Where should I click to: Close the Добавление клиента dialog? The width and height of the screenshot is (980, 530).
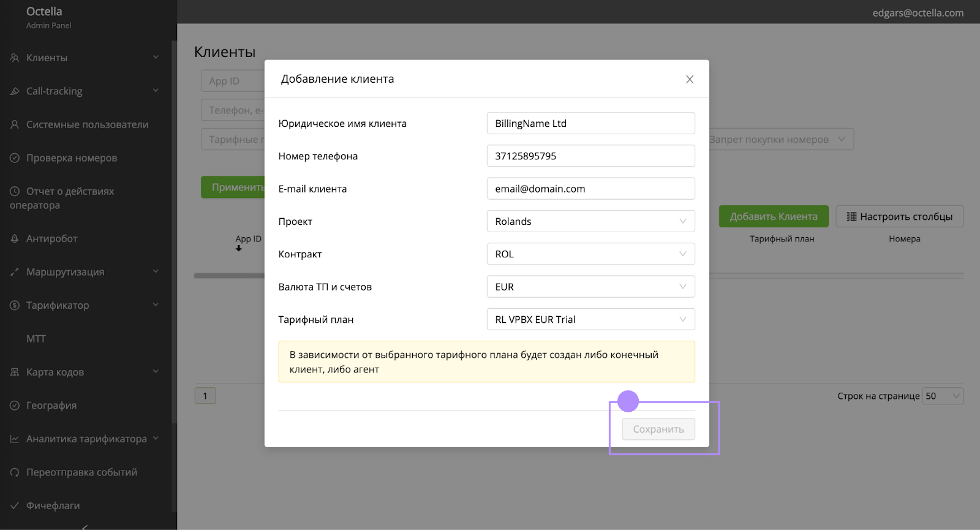pos(690,80)
